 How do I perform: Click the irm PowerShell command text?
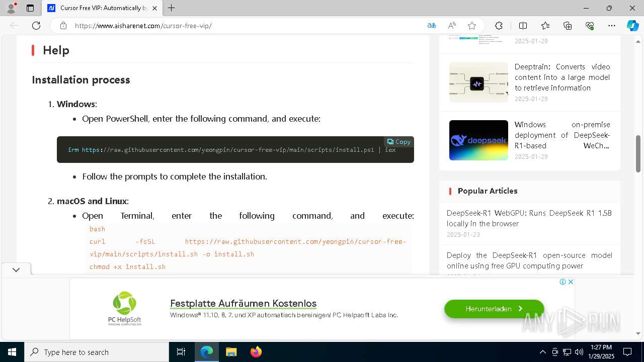coord(232,150)
